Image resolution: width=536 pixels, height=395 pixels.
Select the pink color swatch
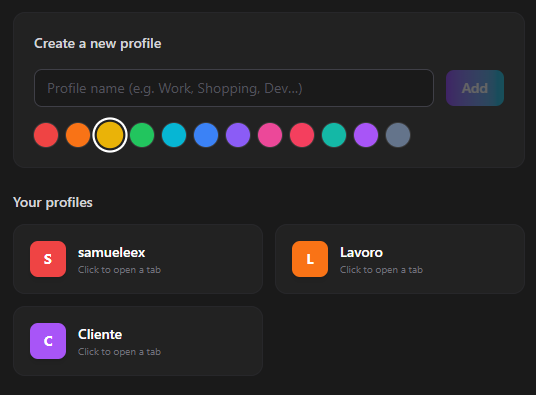click(270, 135)
